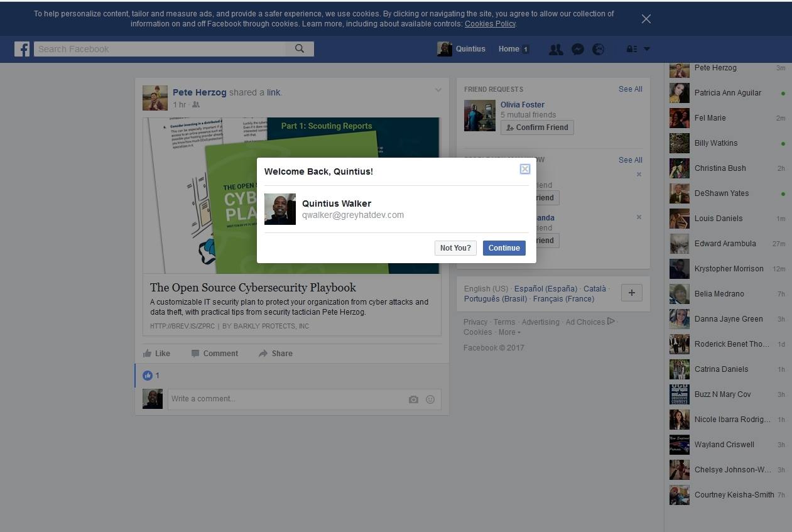Open chat with Edward Arambula
Viewport: 792px width, 532px height.
pyautogui.click(x=727, y=244)
